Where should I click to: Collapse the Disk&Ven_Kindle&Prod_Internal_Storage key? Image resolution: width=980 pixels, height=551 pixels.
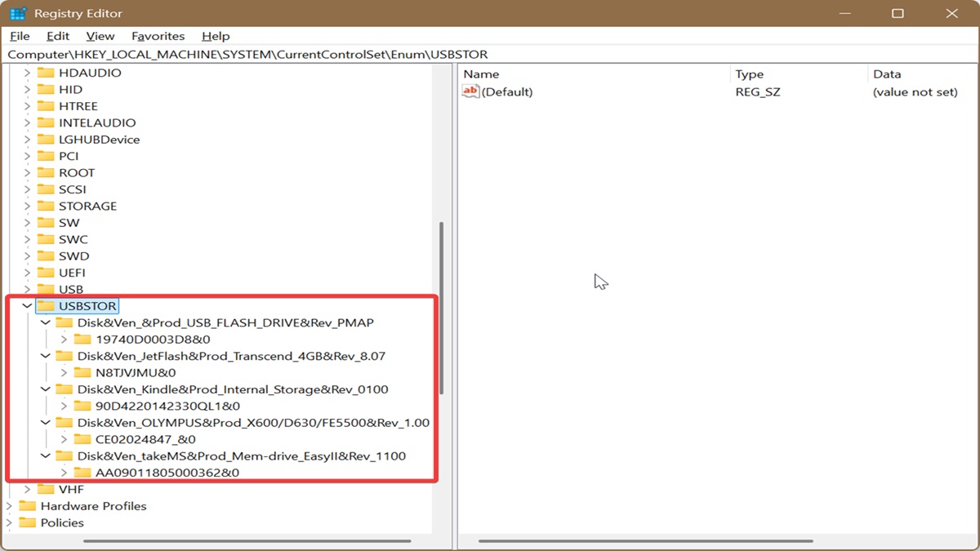pos(46,389)
